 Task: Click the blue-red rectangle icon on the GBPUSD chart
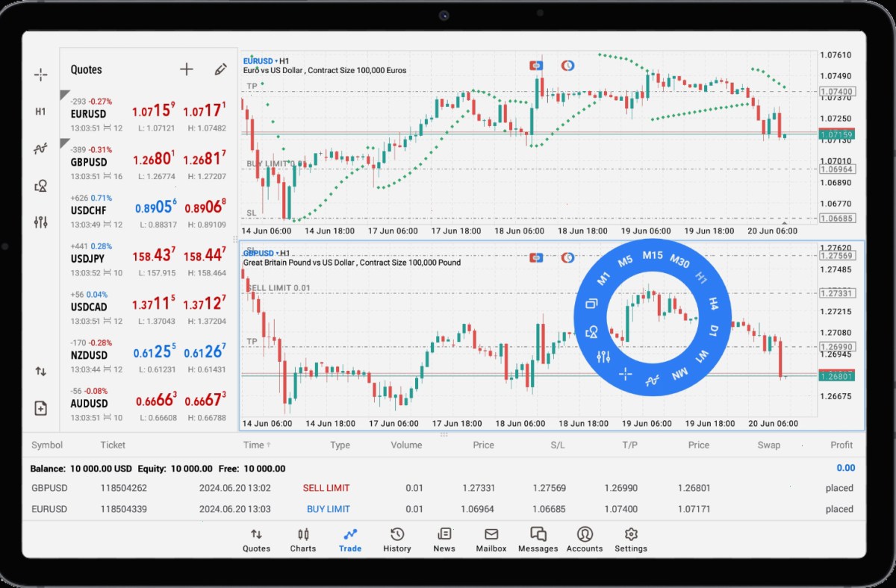point(536,257)
